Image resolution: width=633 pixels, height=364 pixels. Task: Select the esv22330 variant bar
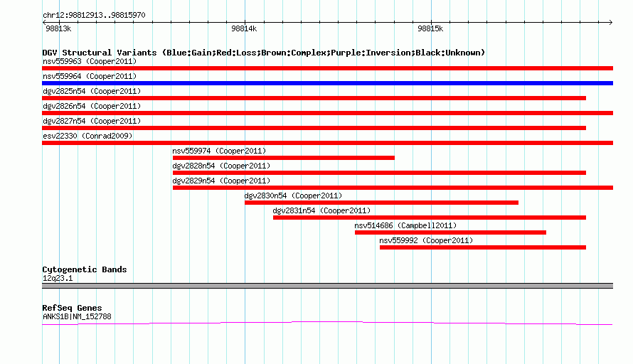pos(327,143)
